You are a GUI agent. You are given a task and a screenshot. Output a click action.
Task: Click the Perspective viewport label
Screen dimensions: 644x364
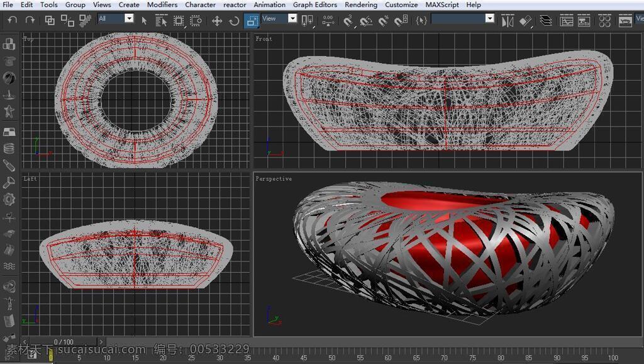tap(274, 179)
